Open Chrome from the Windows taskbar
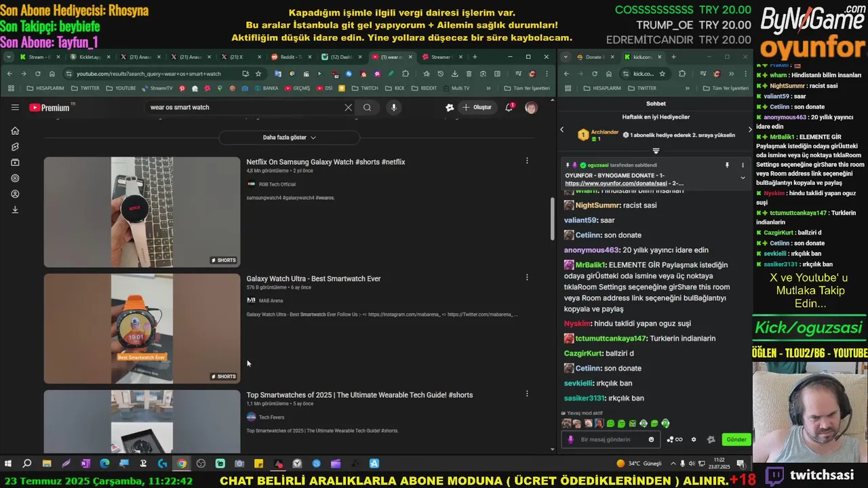 182,464
